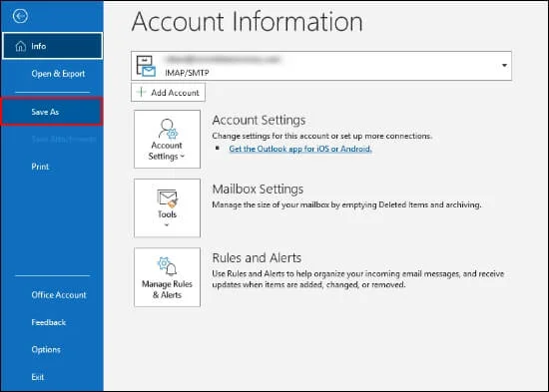Expand the Account Settings button chevron

182,157
